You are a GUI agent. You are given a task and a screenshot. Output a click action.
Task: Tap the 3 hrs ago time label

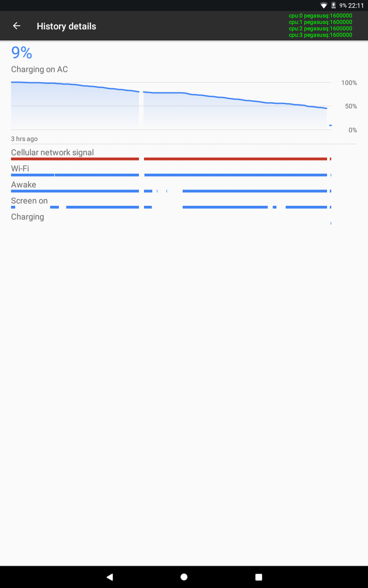25,139
